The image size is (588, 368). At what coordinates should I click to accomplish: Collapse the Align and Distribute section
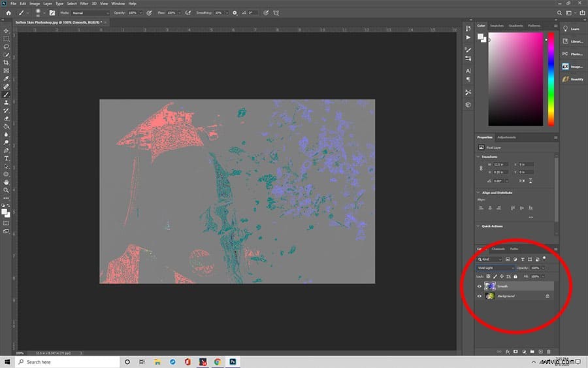point(478,192)
